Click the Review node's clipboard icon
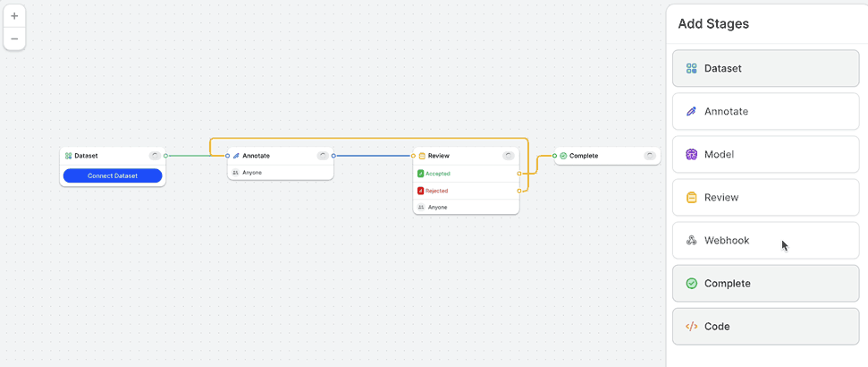This screenshot has width=868, height=367. pos(422,156)
